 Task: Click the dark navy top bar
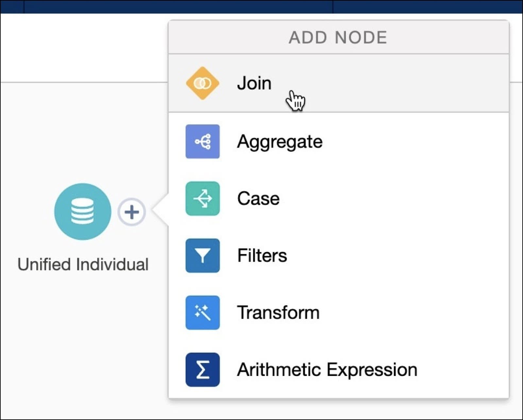pos(261,5)
